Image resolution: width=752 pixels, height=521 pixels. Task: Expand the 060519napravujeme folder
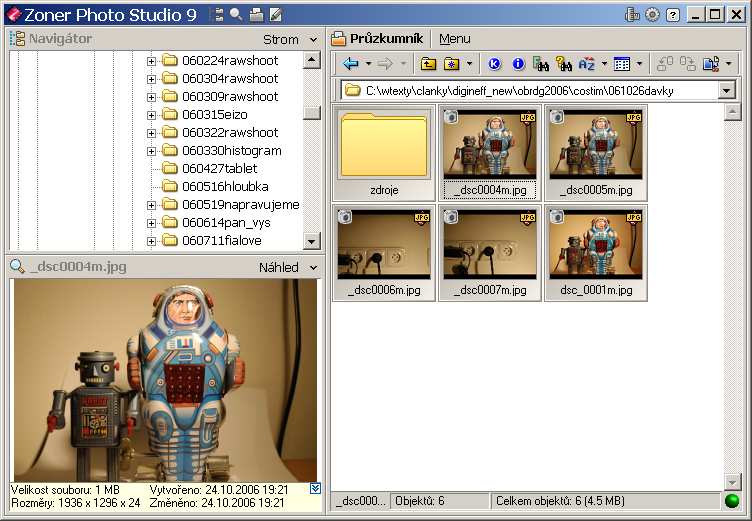tap(151, 205)
